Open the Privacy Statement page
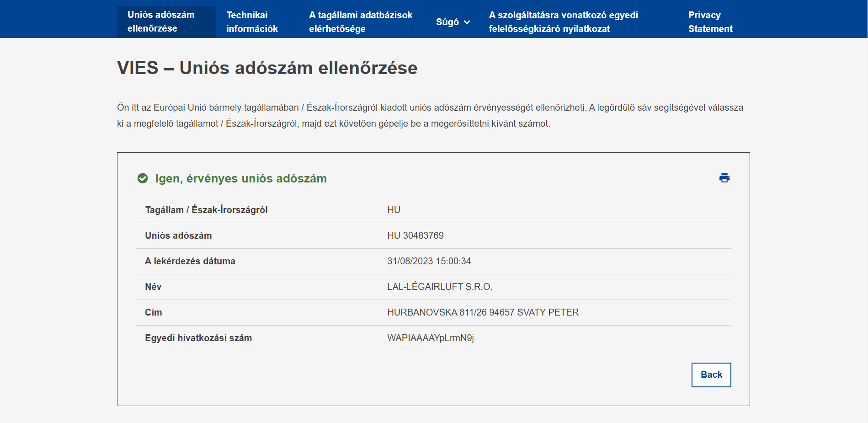Image resolution: width=868 pixels, height=423 pixels. pyautogui.click(x=710, y=21)
